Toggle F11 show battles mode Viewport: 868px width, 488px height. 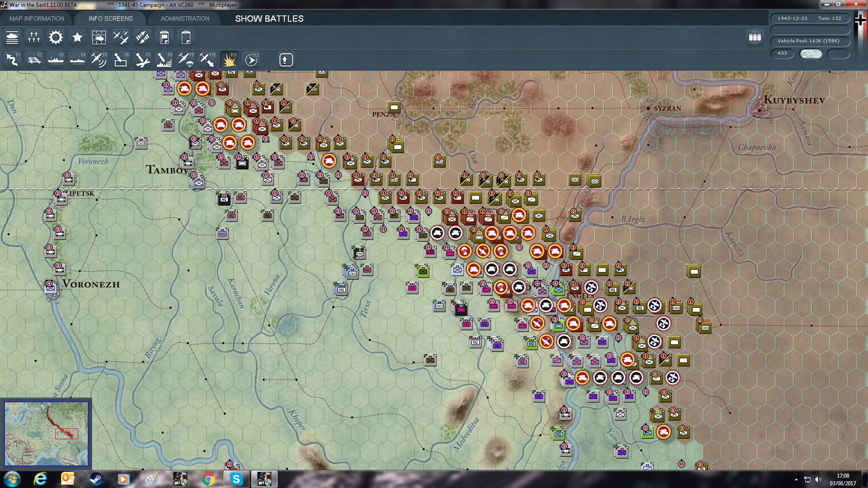pyautogui.click(x=229, y=60)
